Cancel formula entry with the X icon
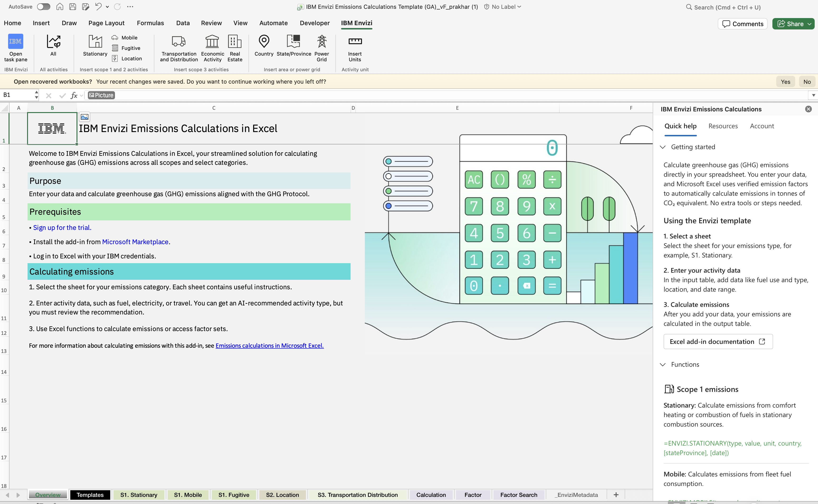 tap(49, 96)
